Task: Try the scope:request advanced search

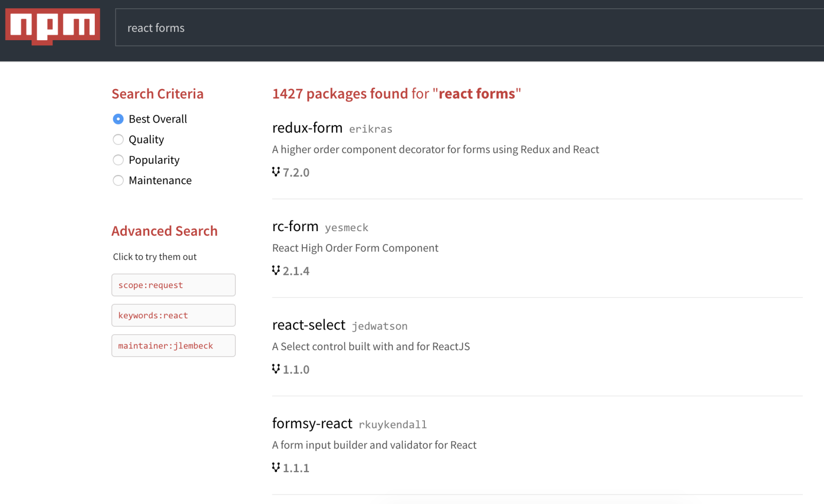Action: tap(174, 285)
